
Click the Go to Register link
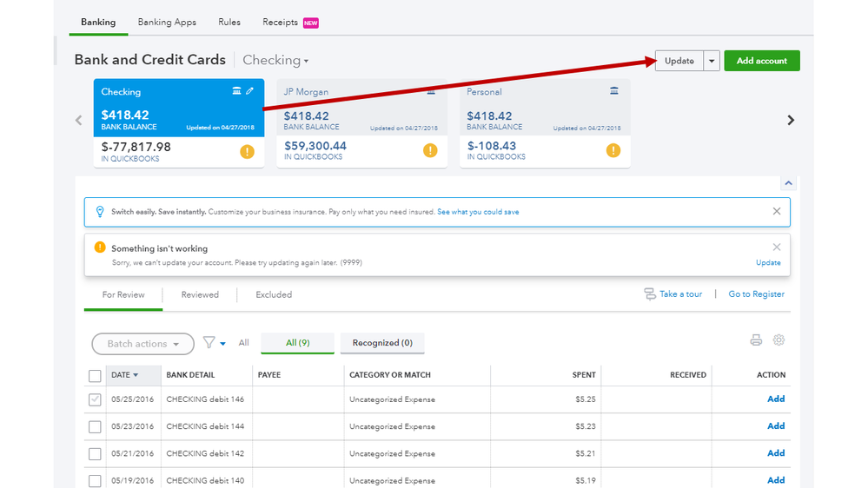pos(756,294)
